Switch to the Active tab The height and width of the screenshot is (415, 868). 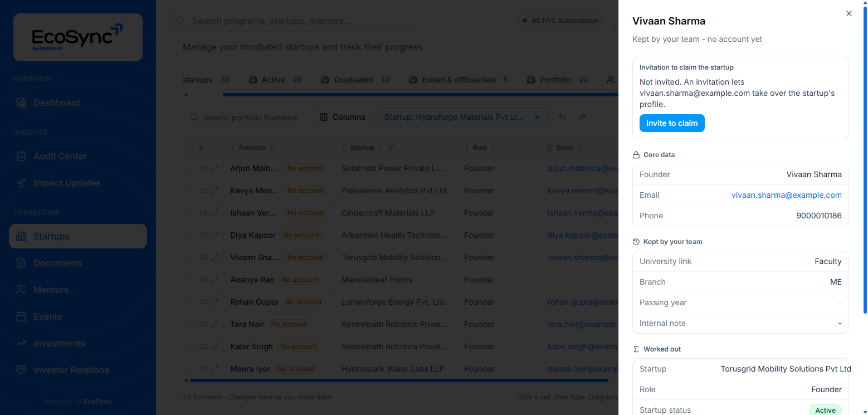(x=276, y=80)
